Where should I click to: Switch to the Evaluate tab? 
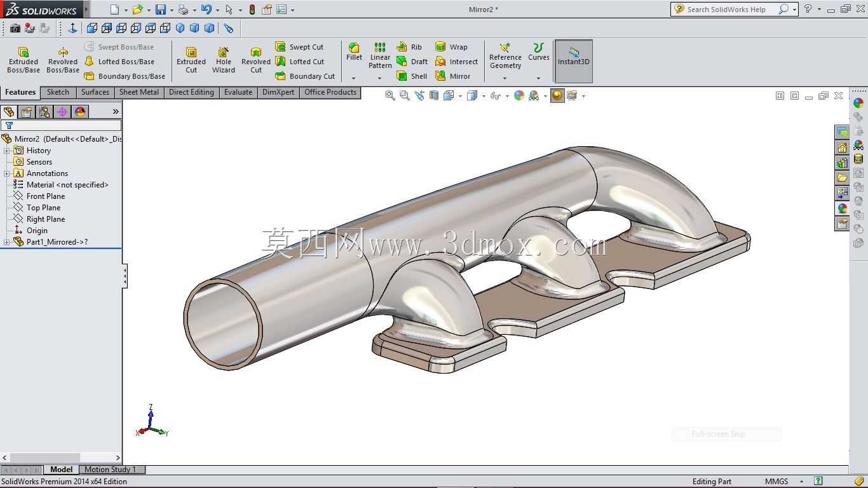coord(238,92)
